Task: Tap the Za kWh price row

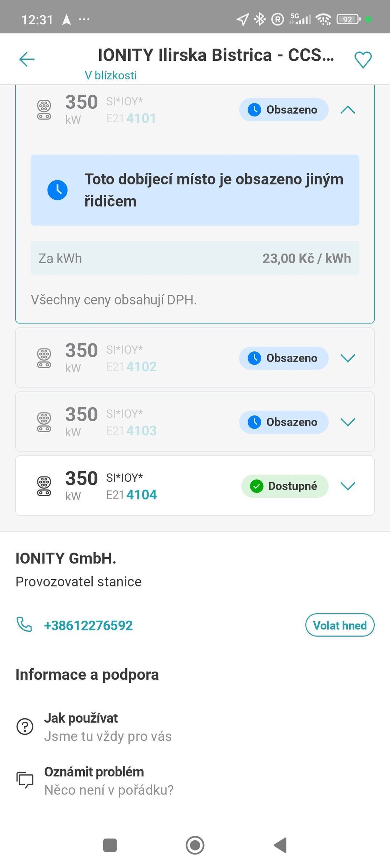Action: [x=195, y=258]
